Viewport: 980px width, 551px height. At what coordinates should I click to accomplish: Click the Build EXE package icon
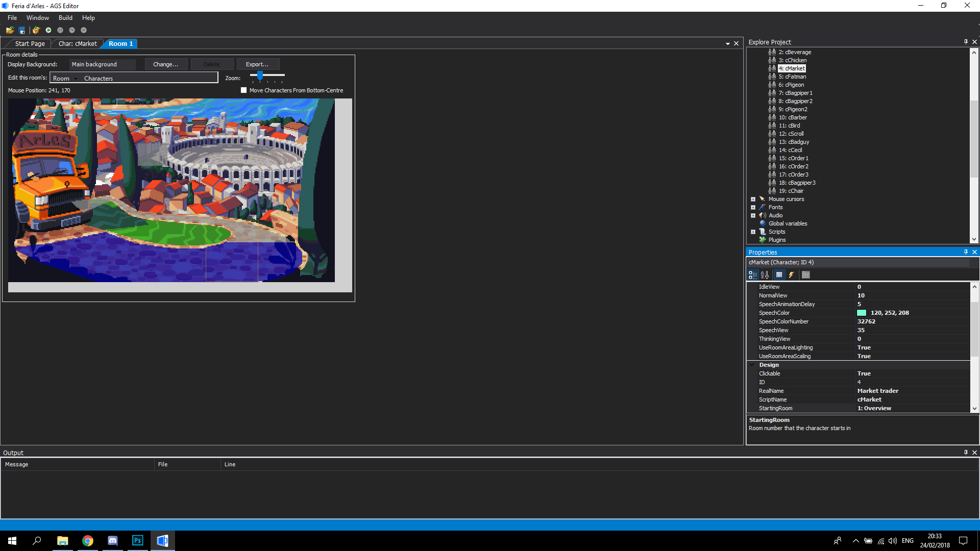point(36,30)
